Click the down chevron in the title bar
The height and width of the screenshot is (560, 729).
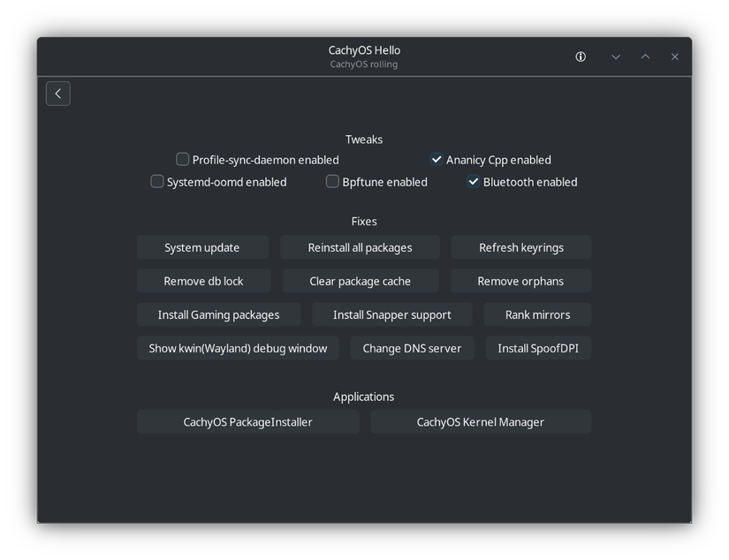[615, 56]
